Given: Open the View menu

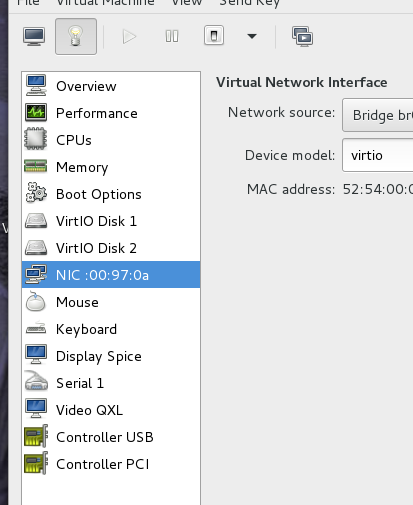Looking at the screenshot, I should click(x=187, y=3).
